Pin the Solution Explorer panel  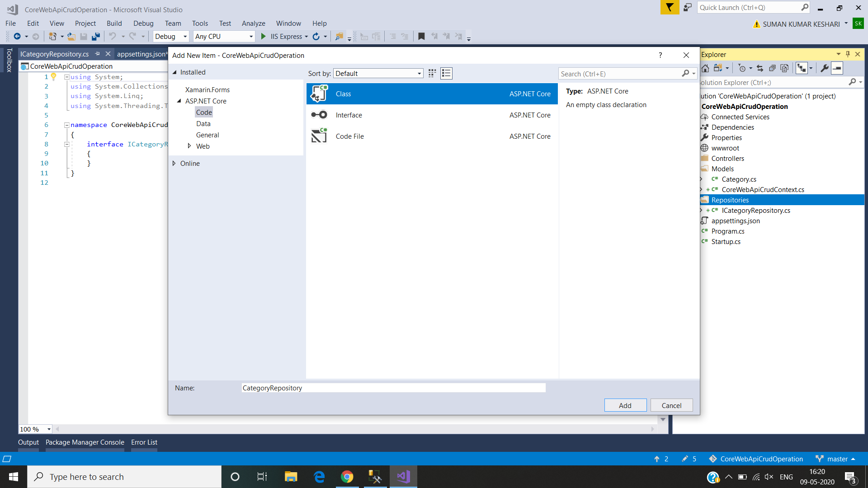tap(848, 54)
